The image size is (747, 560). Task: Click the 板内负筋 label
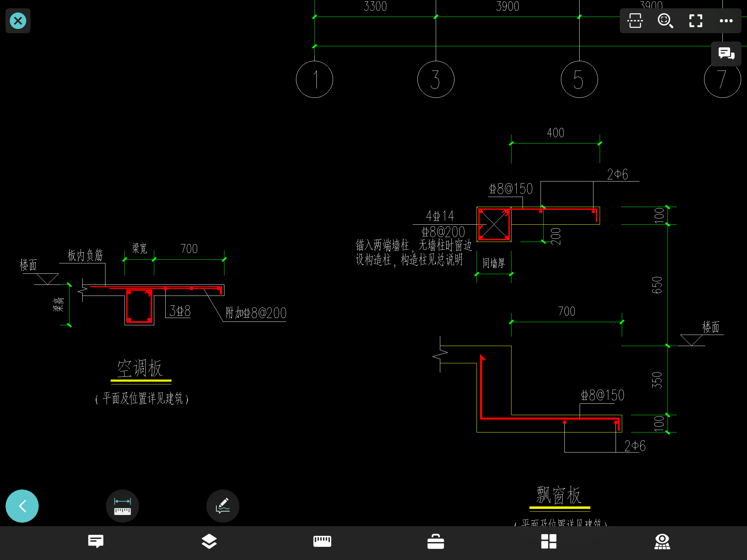(x=85, y=255)
